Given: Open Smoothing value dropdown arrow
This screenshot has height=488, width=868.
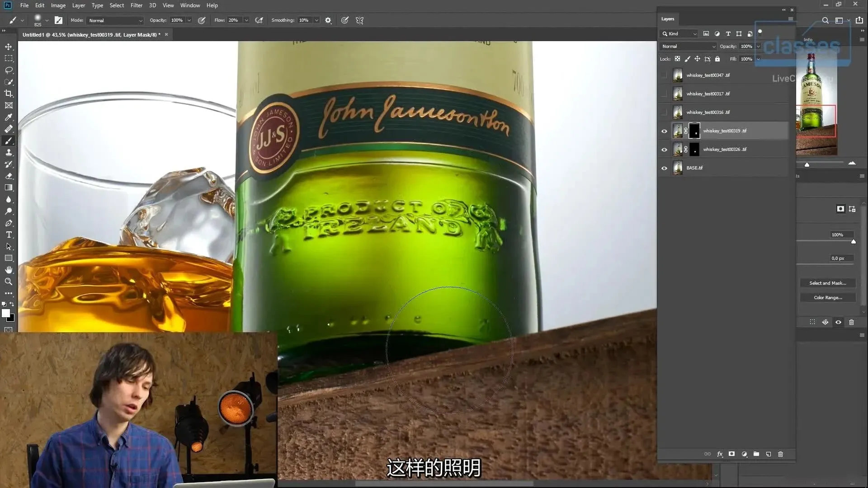Looking at the screenshot, I should [316, 20].
